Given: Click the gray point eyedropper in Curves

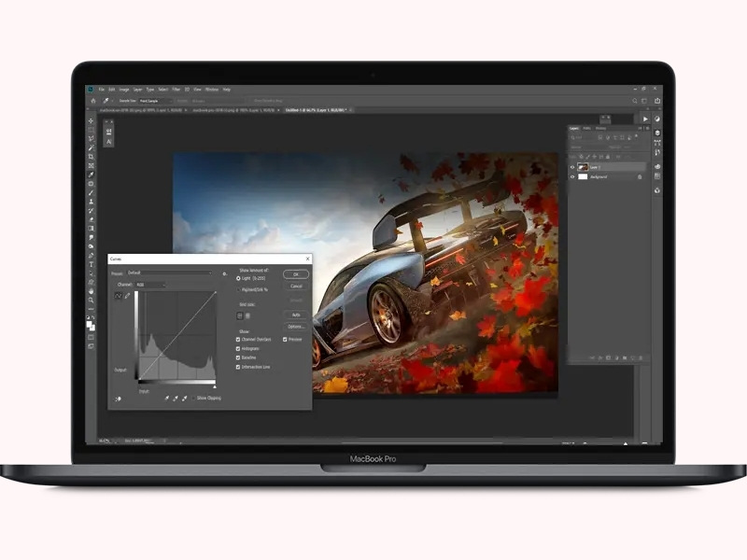Looking at the screenshot, I should tap(176, 399).
